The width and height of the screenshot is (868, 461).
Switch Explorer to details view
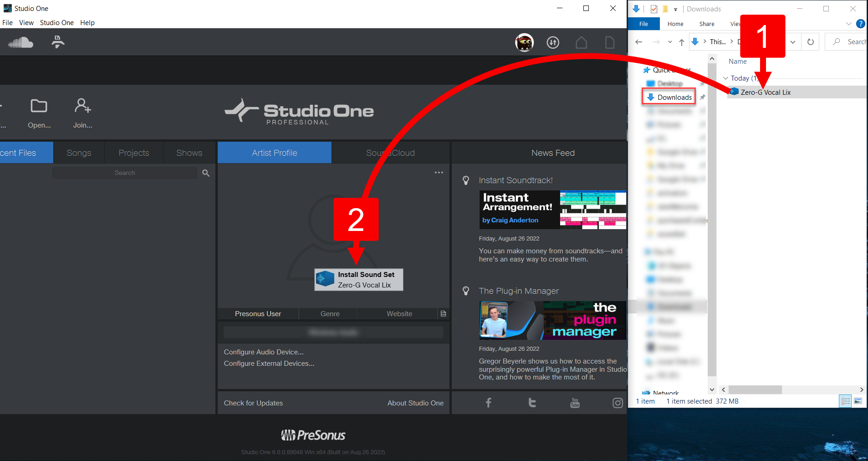(846, 401)
